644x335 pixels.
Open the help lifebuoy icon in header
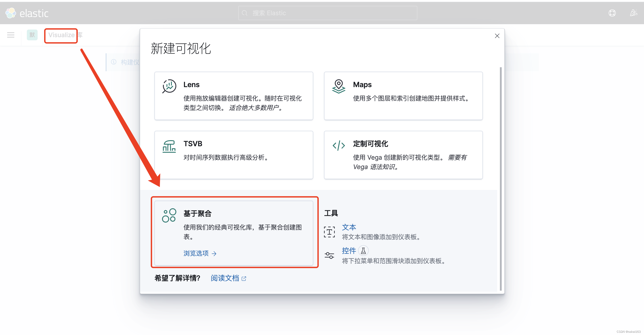pos(612,13)
